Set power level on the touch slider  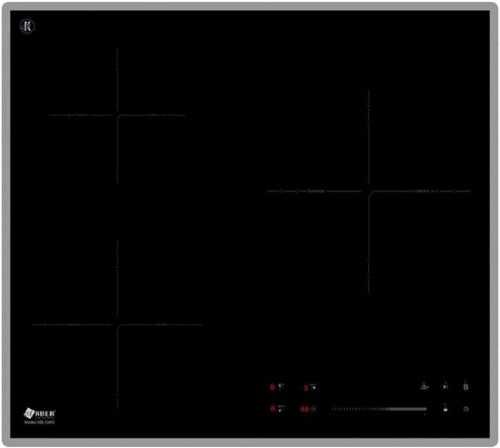point(379,409)
